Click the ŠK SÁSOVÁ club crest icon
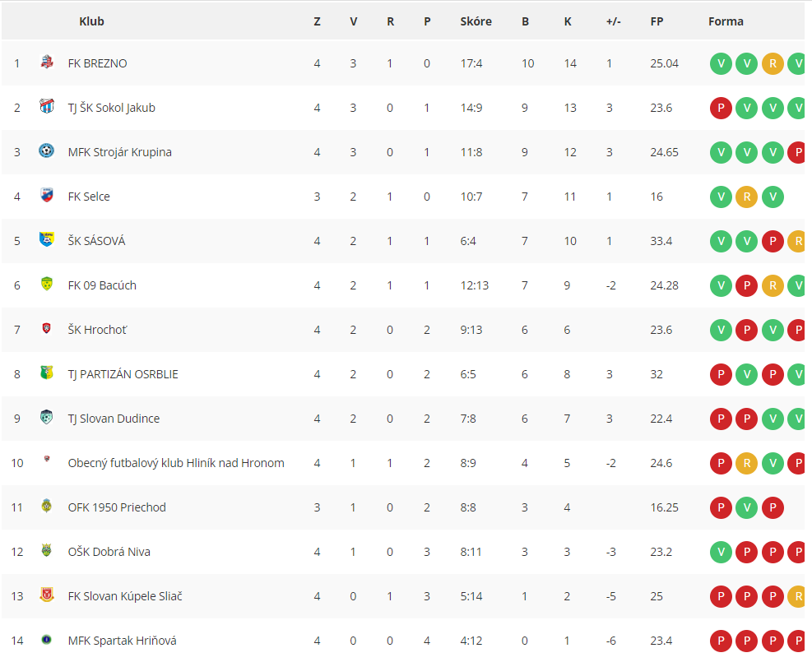The height and width of the screenshot is (662, 812). coord(47,239)
